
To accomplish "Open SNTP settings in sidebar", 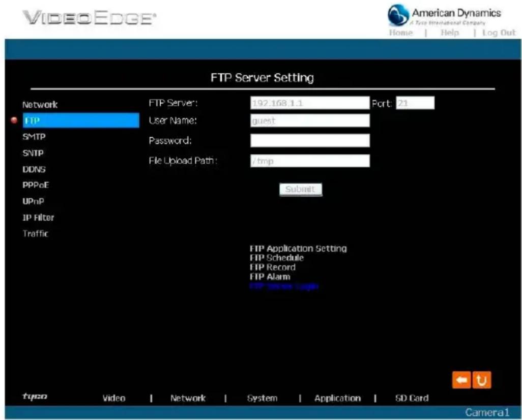I will click(x=33, y=153).
